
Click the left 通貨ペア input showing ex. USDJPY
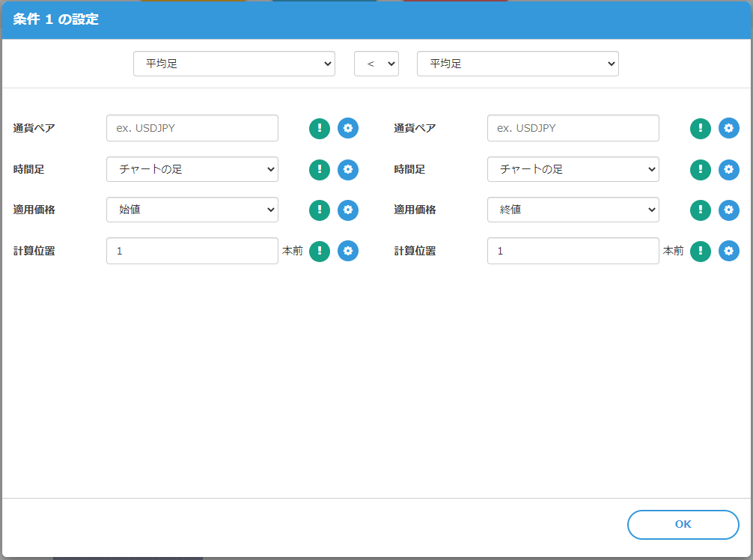[x=192, y=128]
